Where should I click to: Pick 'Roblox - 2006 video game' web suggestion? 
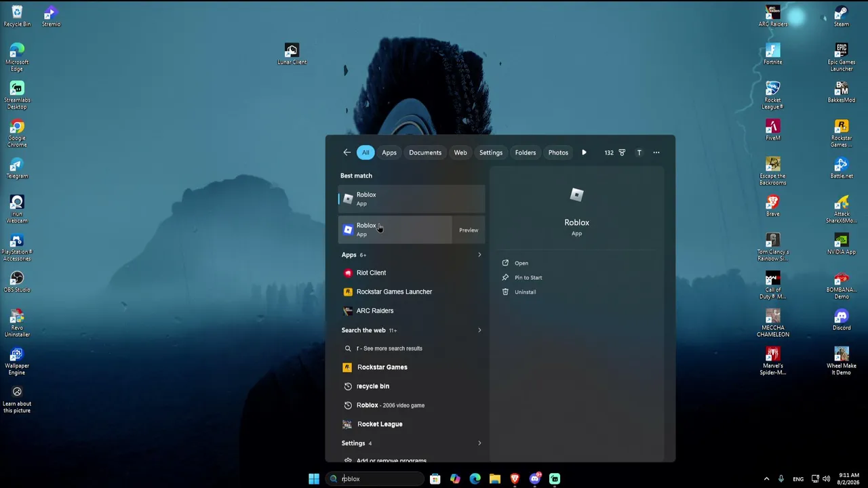[x=412, y=405]
